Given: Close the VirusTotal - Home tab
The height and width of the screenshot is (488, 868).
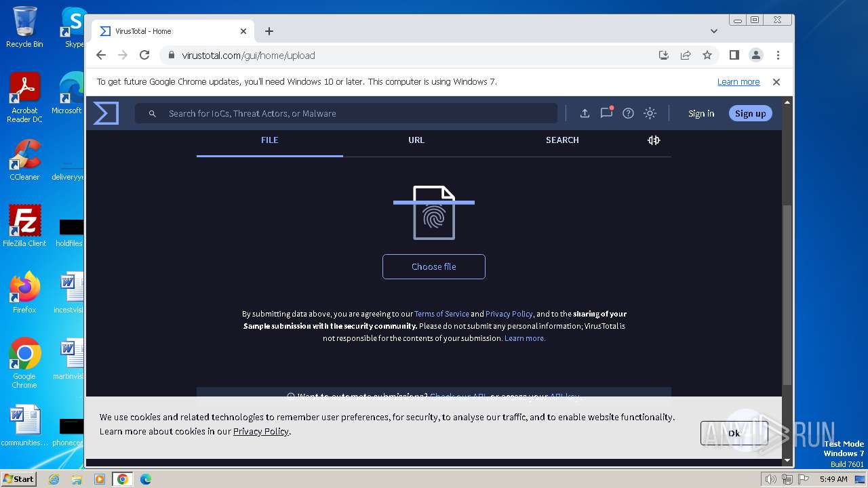Looking at the screenshot, I should (243, 31).
